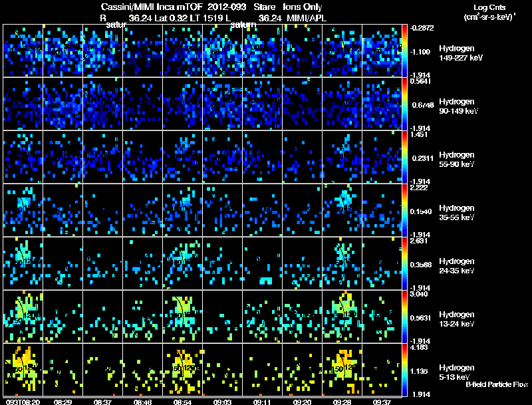The height and width of the screenshot is (405, 532).
Task: Click the 09:37 time axis label
Action: [382, 402]
